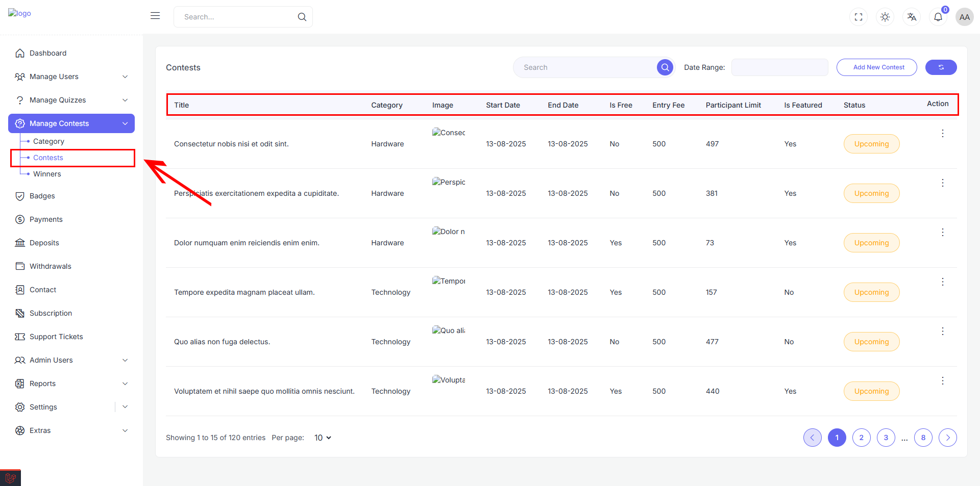Expand Admin Users submenu
This screenshot has height=486, width=980.
(x=71, y=360)
